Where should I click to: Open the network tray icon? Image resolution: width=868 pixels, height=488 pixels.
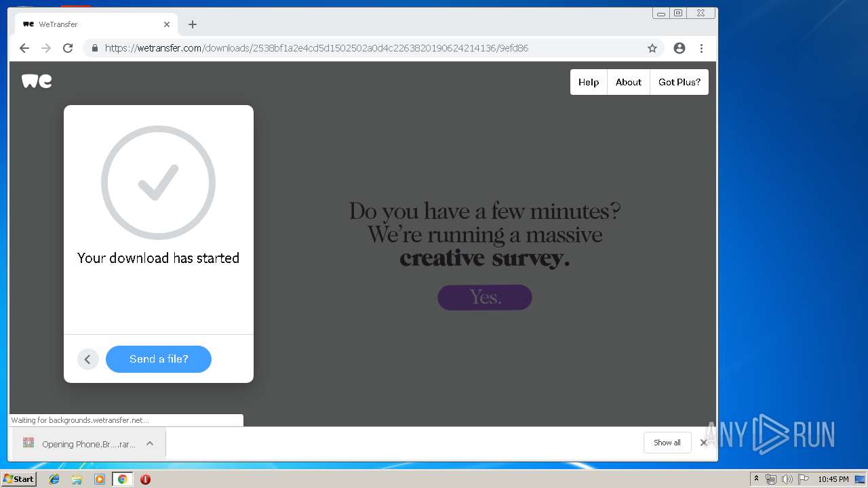(771, 479)
